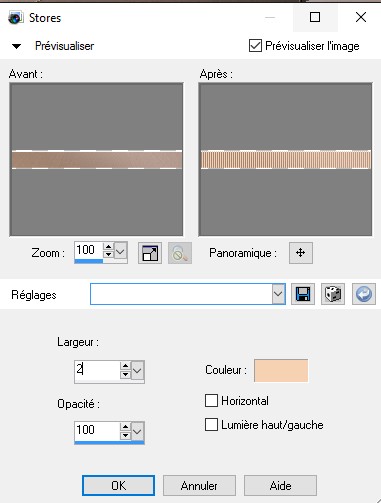The height and width of the screenshot is (503, 381).
Task: Click the save preset floppy disk icon
Action: point(303,294)
